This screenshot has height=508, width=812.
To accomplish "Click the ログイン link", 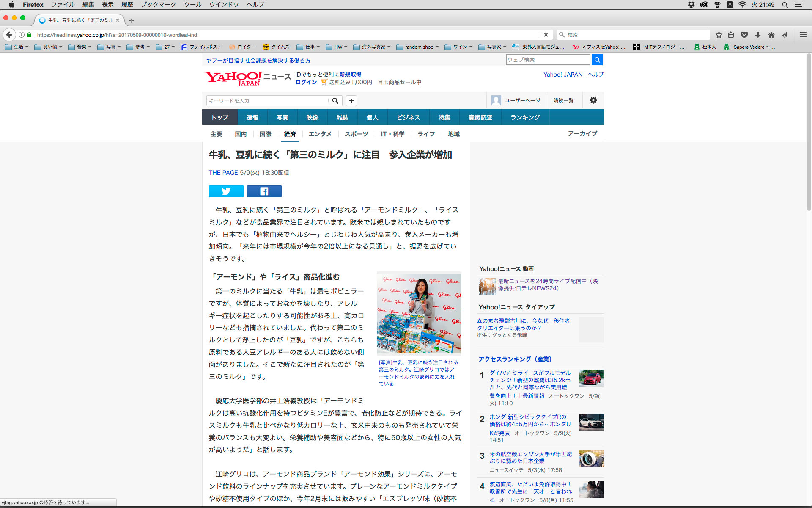I will [306, 82].
